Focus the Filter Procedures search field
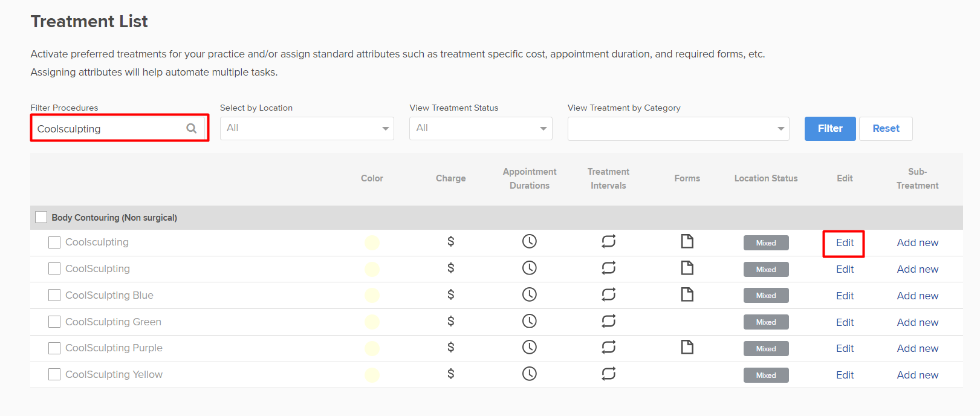This screenshot has width=980, height=416. point(120,128)
